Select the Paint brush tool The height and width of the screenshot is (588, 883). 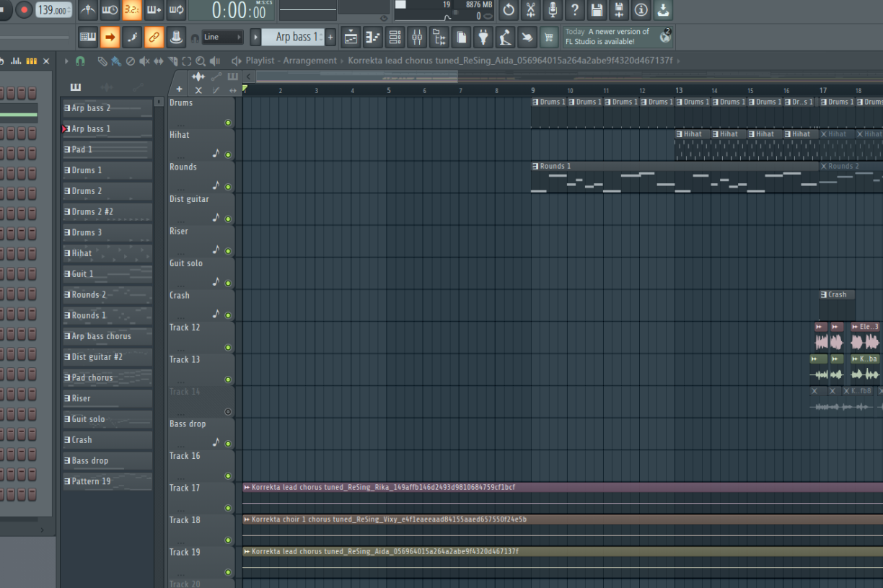(x=115, y=61)
